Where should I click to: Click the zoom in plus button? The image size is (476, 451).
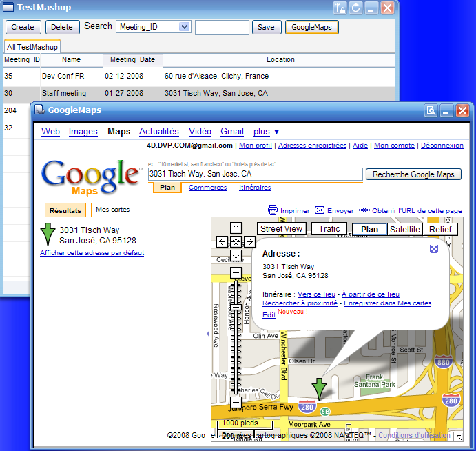click(x=236, y=273)
